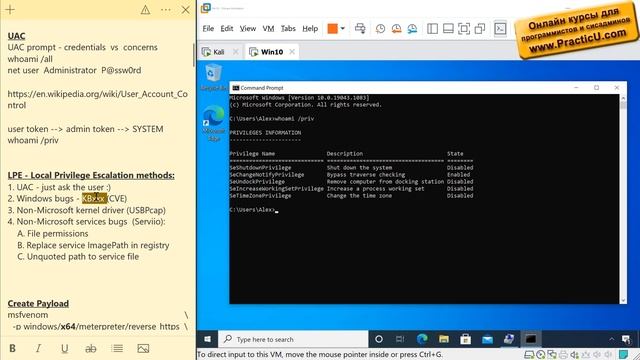Open the sticky note three-dots menu

(166, 10)
